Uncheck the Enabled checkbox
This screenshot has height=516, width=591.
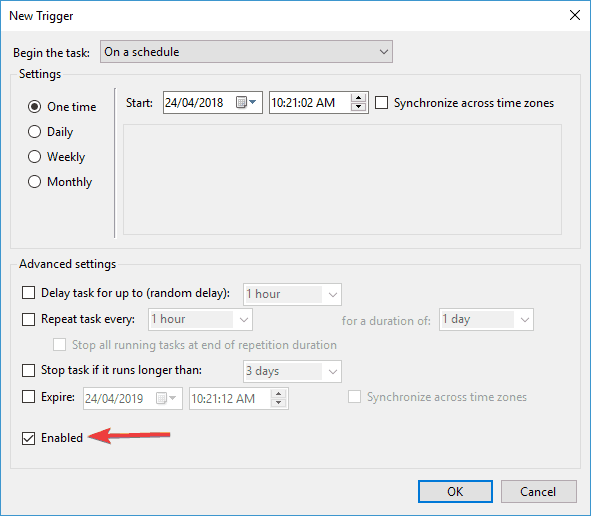point(28,438)
